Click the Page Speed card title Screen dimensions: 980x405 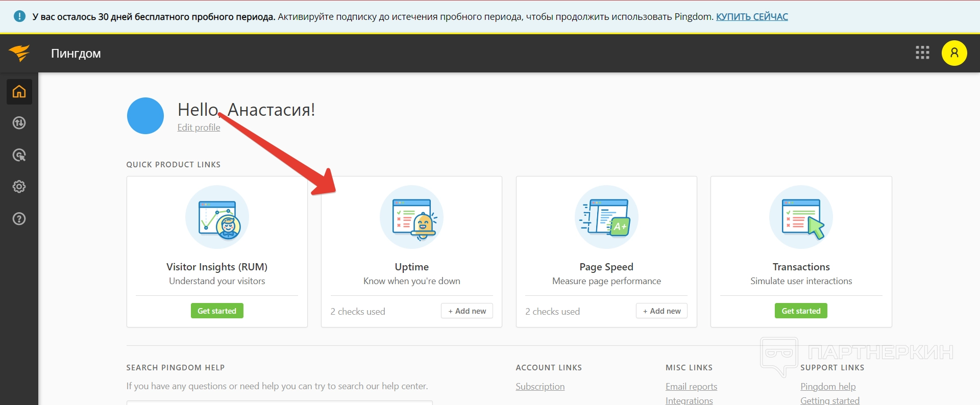coord(606,267)
